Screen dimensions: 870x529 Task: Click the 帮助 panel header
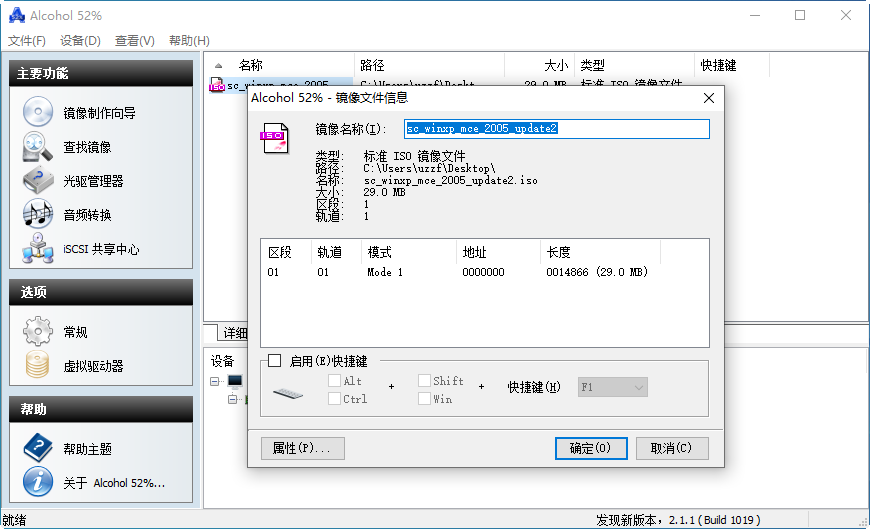pyautogui.click(x=101, y=409)
